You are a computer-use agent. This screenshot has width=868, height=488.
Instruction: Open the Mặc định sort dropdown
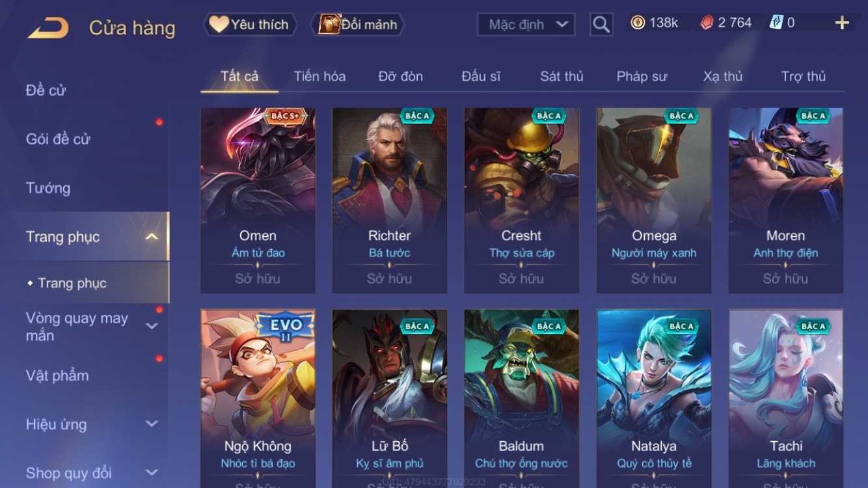526,25
